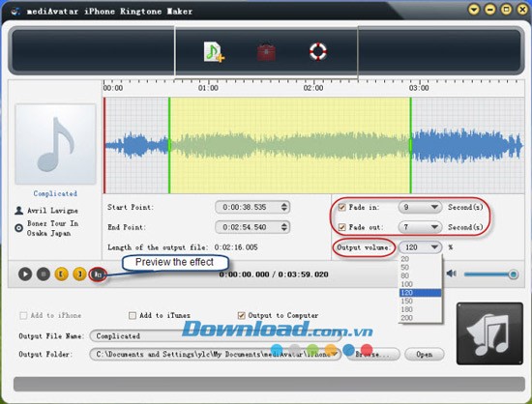Click the green start marker on waveform
Viewport: 532px width, 404px height.
click(169, 145)
